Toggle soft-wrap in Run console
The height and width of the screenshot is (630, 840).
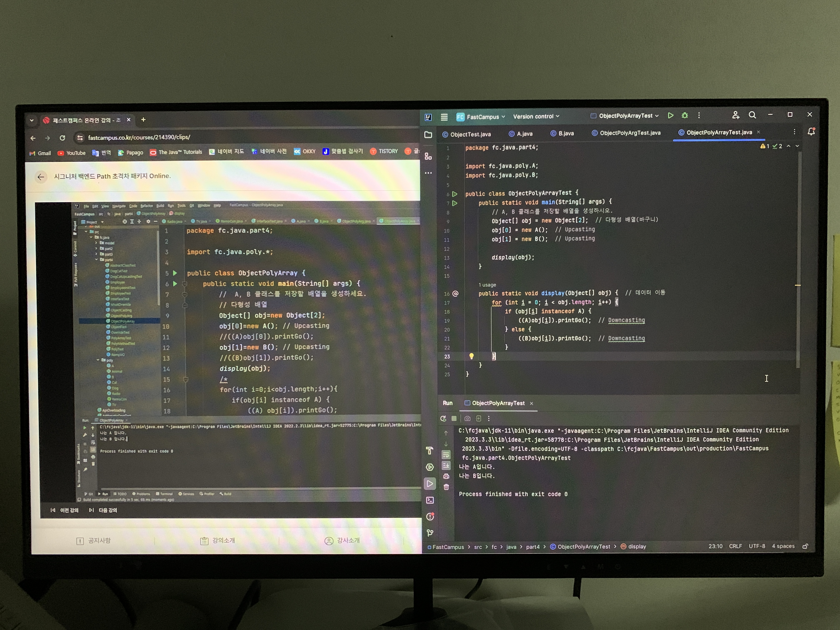coord(446,455)
